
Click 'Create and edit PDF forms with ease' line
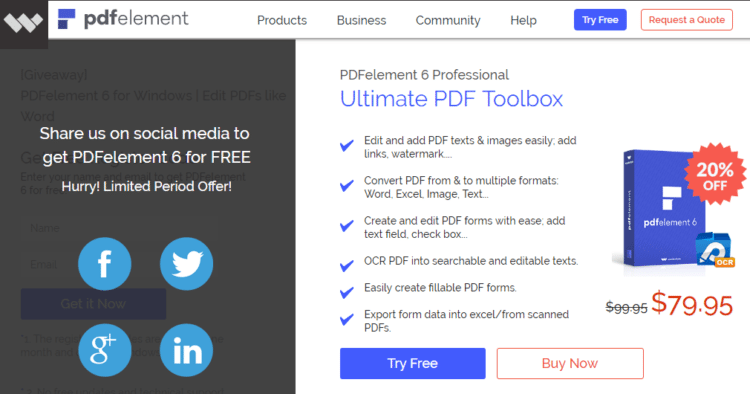click(464, 228)
